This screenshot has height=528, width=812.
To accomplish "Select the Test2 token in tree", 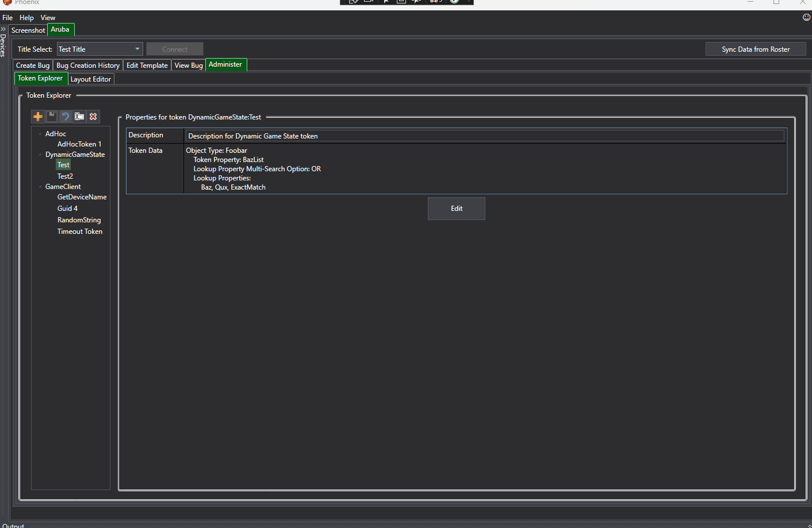I will (65, 176).
